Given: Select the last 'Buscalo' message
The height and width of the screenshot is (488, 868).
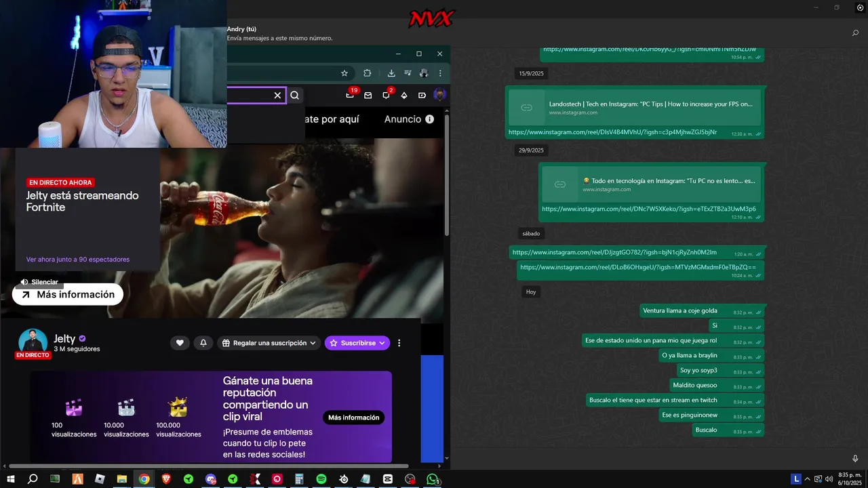Looking at the screenshot, I should pyautogui.click(x=706, y=430).
